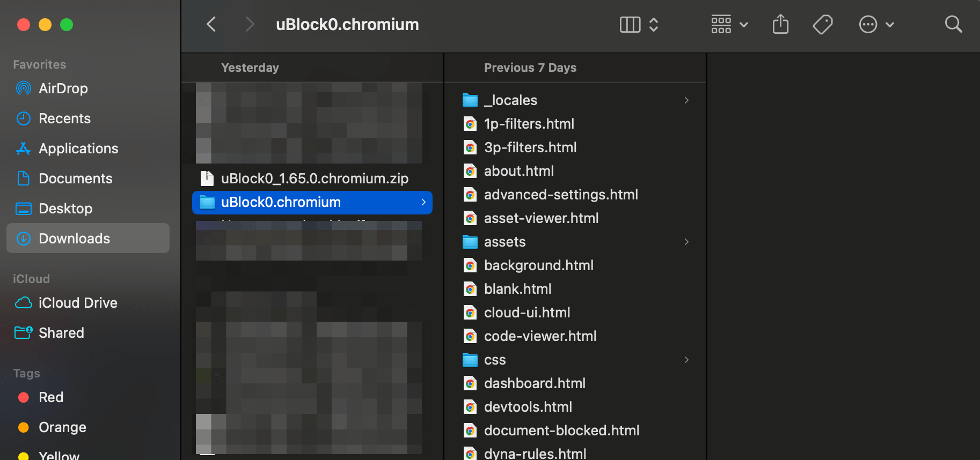
Task: Click the Edit Tags icon
Action: (823, 24)
